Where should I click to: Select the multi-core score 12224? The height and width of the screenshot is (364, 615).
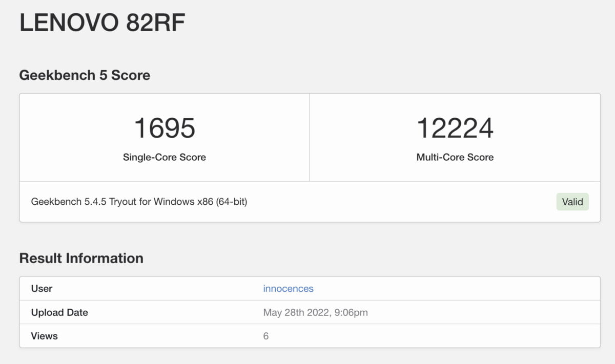pyautogui.click(x=455, y=128)
